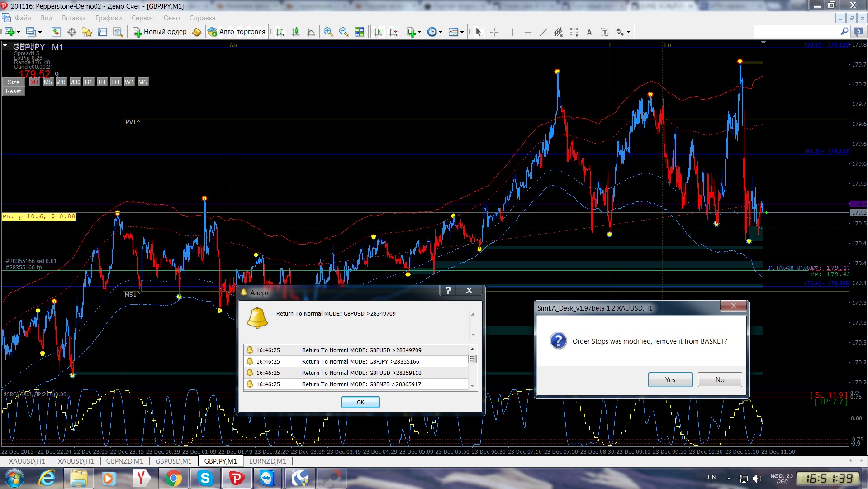Screen dimensions: 868x489
Task: Toggle chart auto-scroll icon
Action: click(378, 32)
